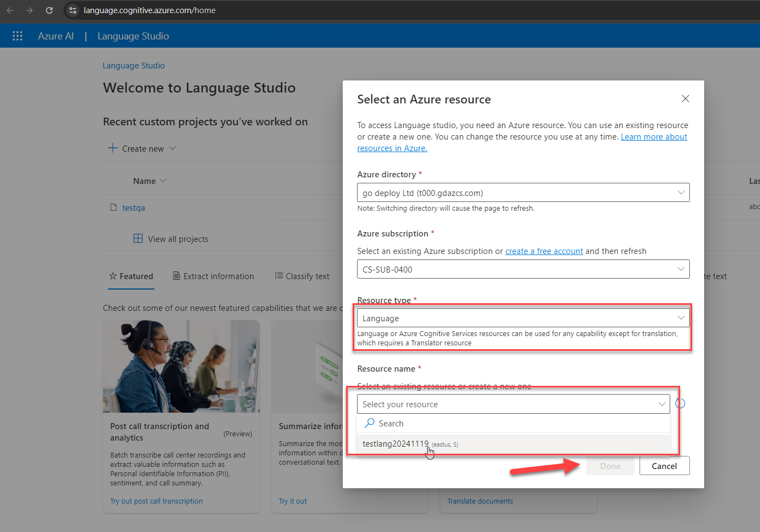This screenshot has height=532, width=760.
Task: Reload the page with the refresh icon
Action: click(49, 10)
